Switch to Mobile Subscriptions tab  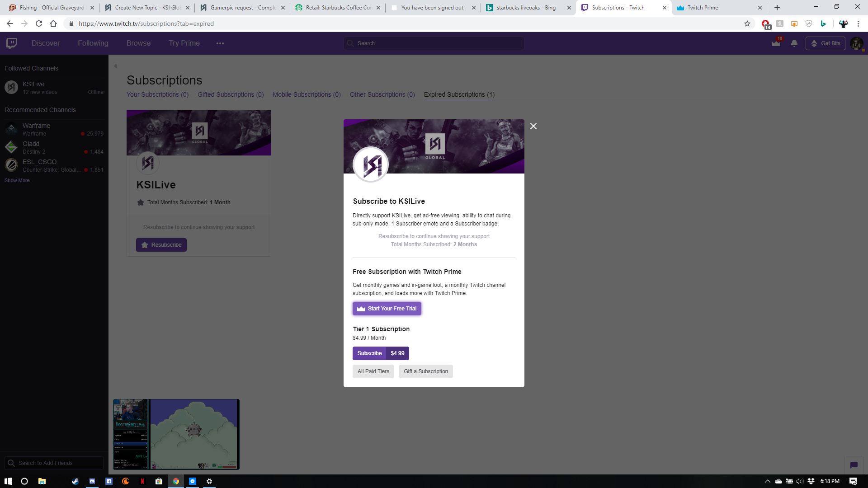point(307,94)
